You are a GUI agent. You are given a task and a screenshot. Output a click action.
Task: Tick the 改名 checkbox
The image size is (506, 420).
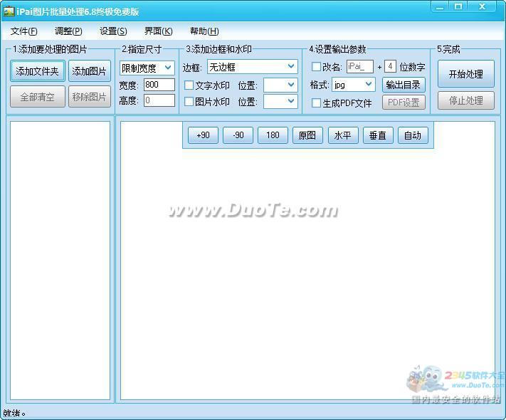coord(316,67)
